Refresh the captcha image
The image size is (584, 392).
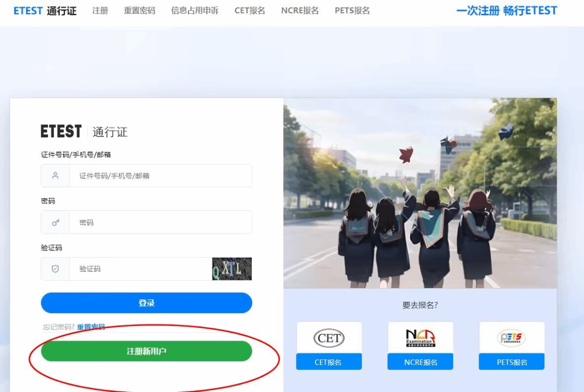(232, 269)
